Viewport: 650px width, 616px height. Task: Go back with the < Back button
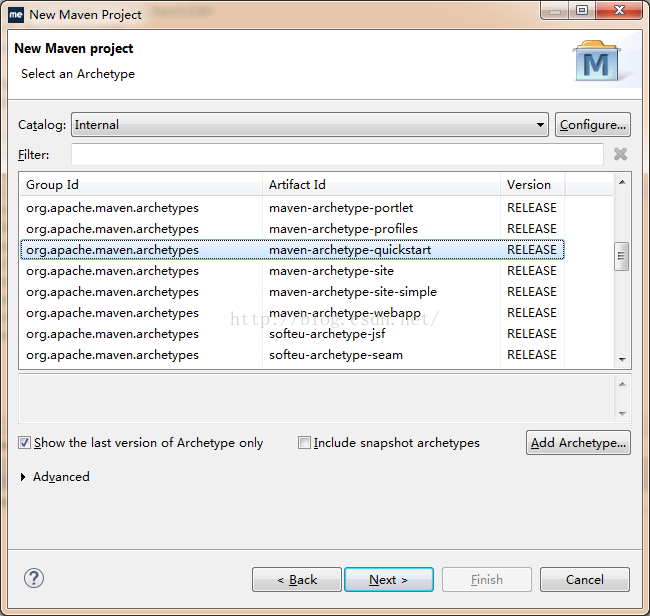pyautogui.click(x=297, y=580)
